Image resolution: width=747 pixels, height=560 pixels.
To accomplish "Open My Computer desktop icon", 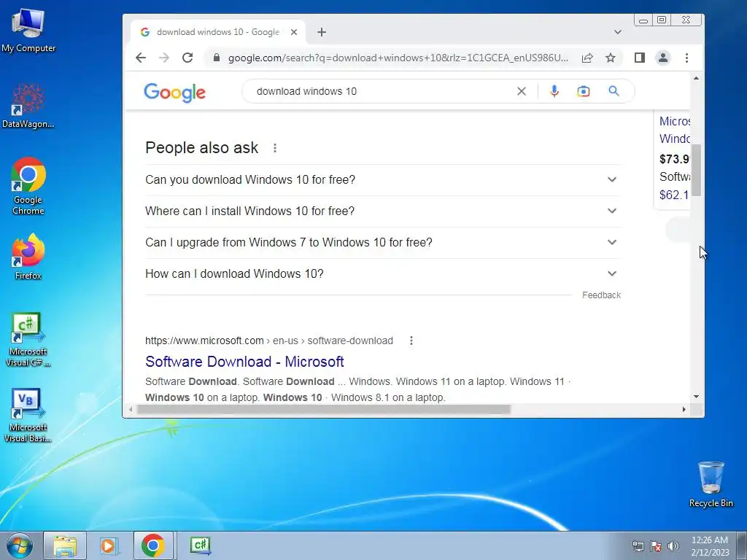I will point(28,29).
